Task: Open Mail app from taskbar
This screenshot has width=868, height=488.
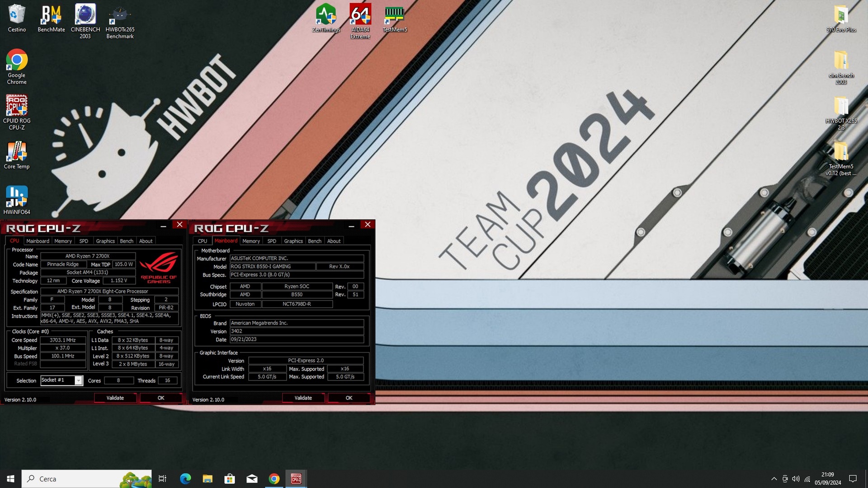Action: (252, 479)
